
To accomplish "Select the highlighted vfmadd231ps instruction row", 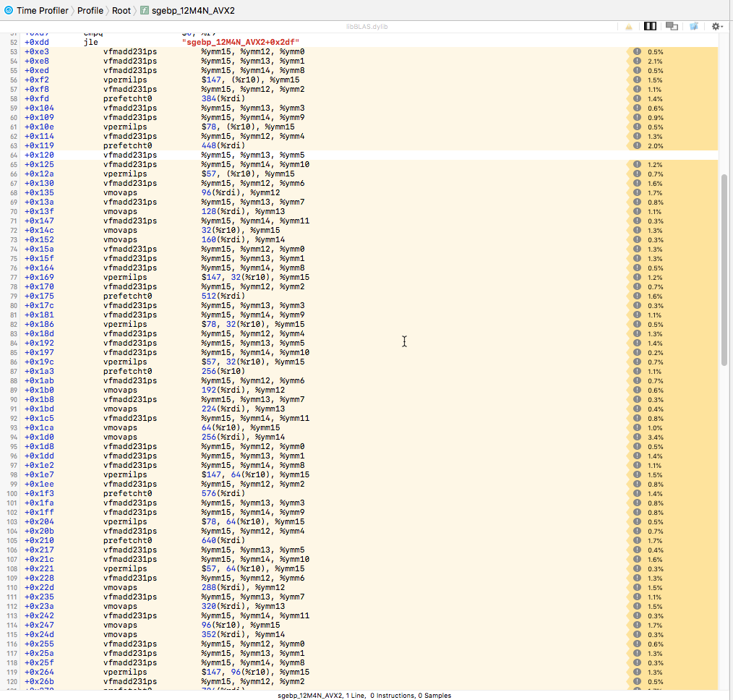I will pyautogui.click(x=289, y=154).
